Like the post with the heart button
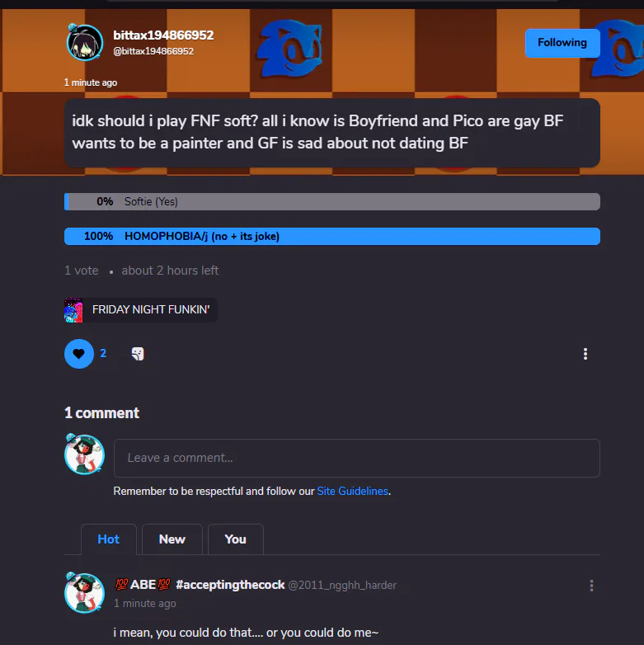The height and width of the screenshot is (645, 644). (x=79, y=354)
